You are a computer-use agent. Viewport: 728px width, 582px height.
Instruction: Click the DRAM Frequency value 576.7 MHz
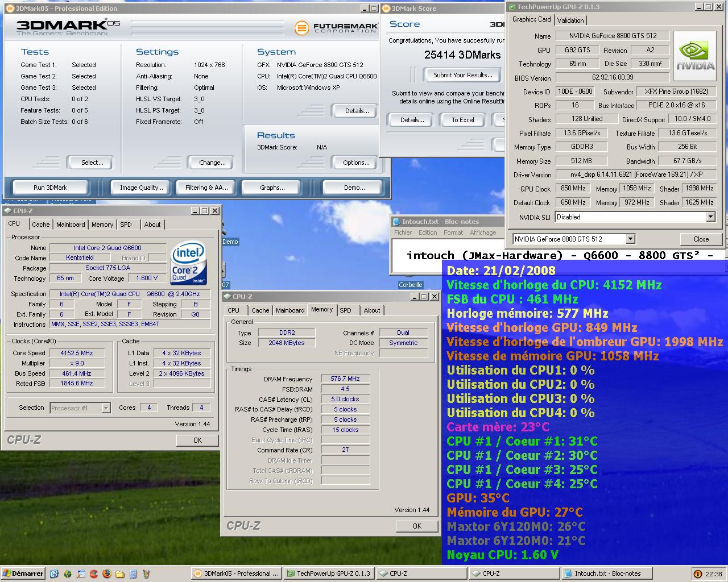(x=345, y=379)
